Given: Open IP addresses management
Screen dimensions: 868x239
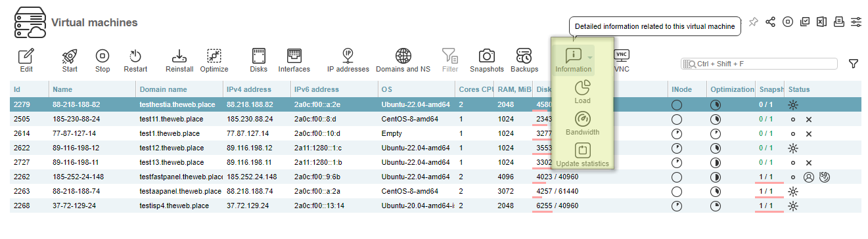Looking at the screenshot, I should (348, 60).
